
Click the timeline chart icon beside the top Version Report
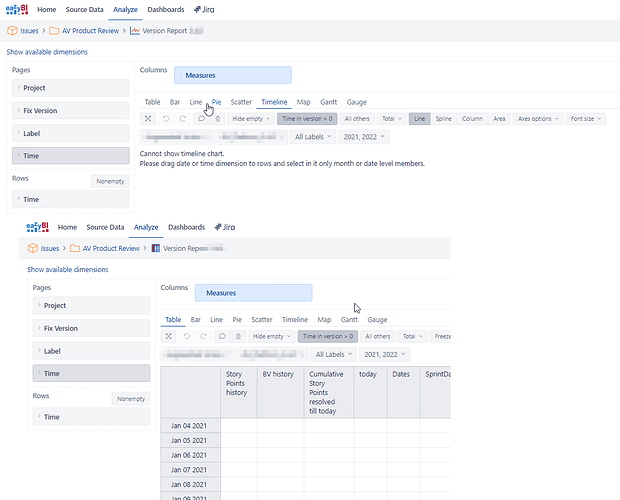[x=135, y=30]
